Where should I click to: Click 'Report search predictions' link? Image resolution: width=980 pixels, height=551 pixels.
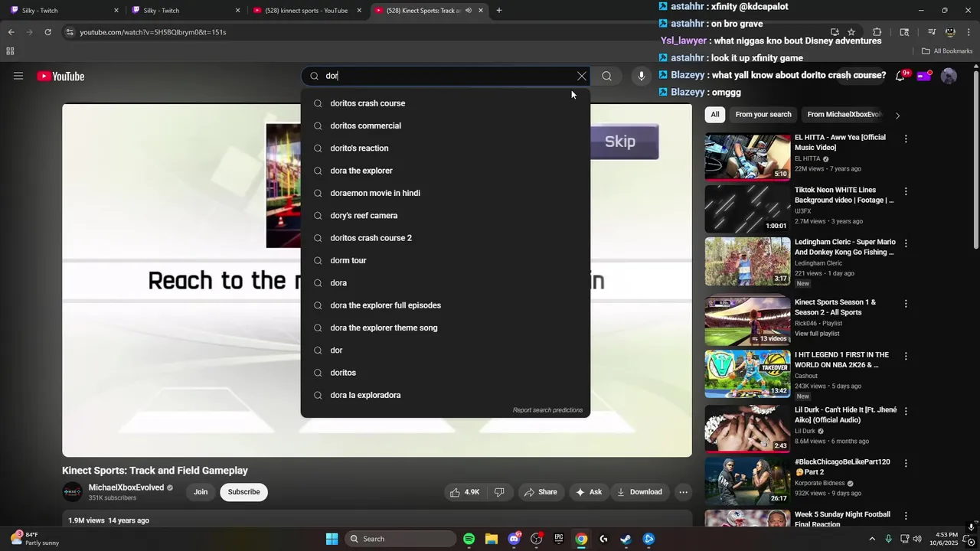(547, 410)
